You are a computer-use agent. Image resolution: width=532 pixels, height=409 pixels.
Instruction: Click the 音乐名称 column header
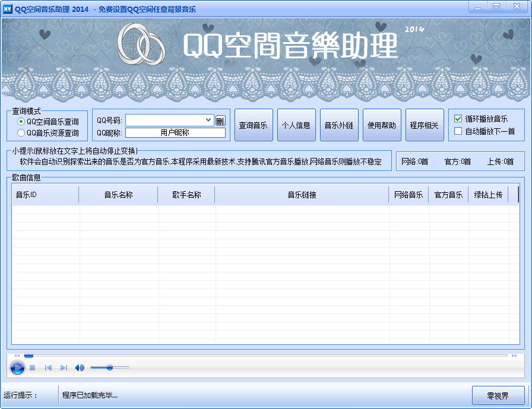pos(118,195)
